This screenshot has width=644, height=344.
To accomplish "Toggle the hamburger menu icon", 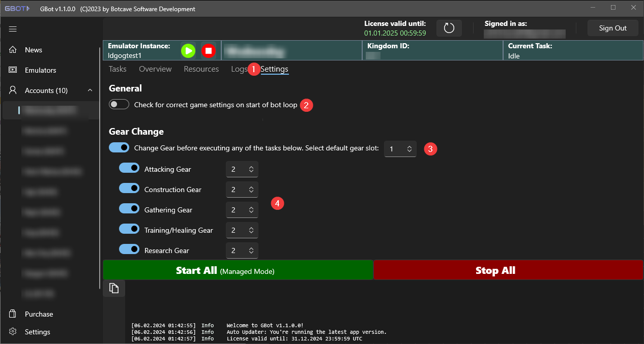I will click(x=13, y=29).
